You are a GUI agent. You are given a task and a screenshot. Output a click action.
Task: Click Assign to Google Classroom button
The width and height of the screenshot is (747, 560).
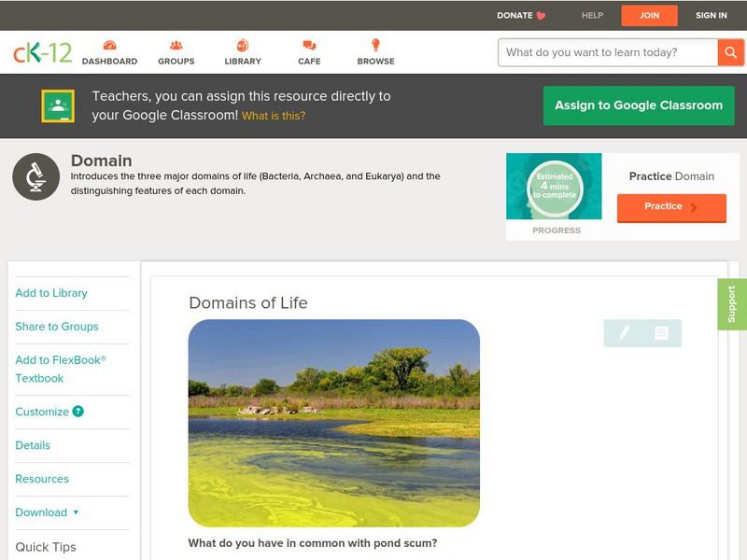point(639,105)
